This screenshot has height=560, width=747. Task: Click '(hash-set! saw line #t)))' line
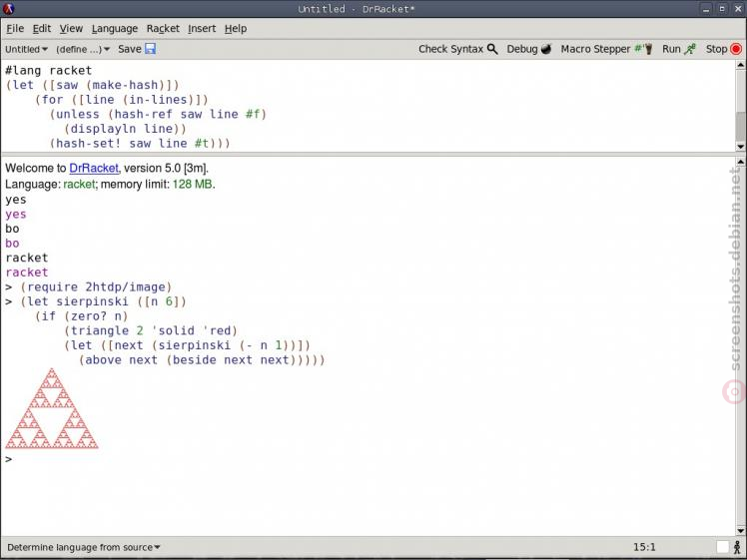140,144
